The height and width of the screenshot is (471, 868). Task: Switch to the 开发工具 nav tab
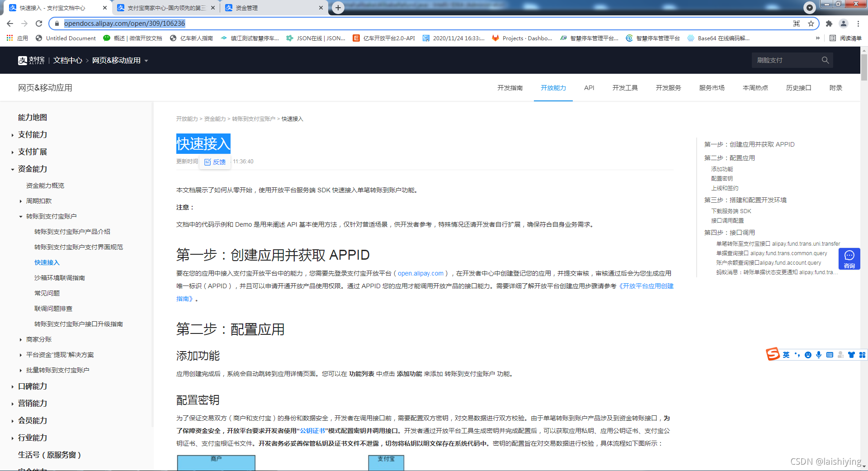coord(625,88)
